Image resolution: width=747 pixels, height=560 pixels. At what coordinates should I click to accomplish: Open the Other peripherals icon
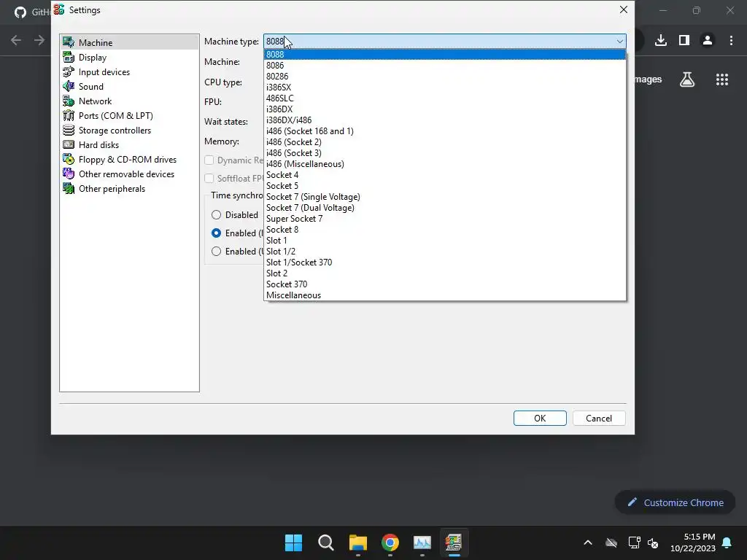pos(69,189)
